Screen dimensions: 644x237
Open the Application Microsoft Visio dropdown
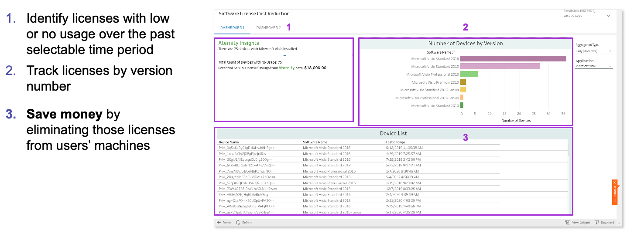coord(594,66)
